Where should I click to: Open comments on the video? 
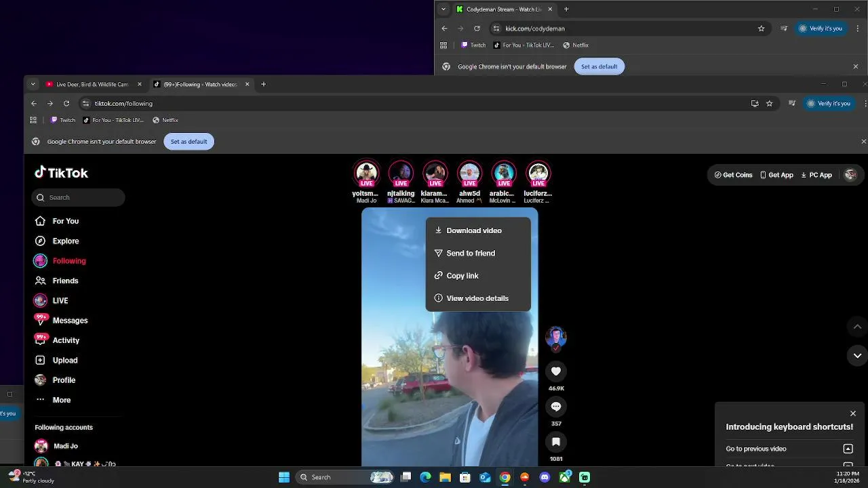coord(556,406)
